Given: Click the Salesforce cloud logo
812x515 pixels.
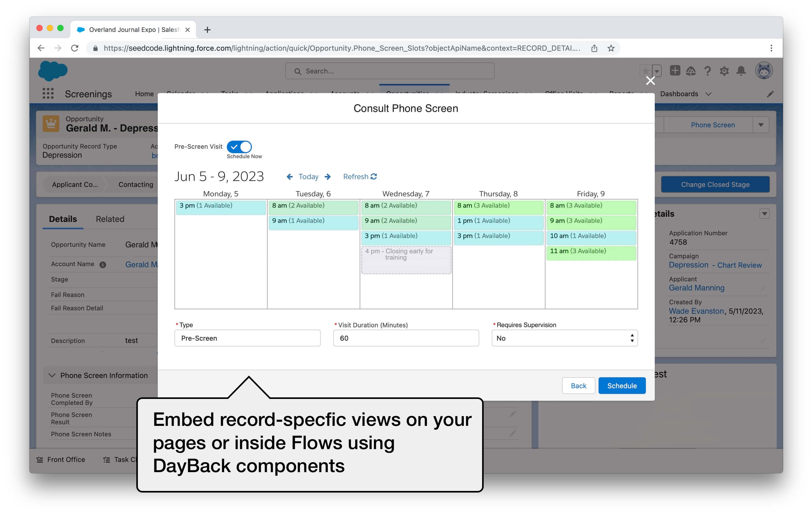Looking at the screenshot, I should pos(53,71).
